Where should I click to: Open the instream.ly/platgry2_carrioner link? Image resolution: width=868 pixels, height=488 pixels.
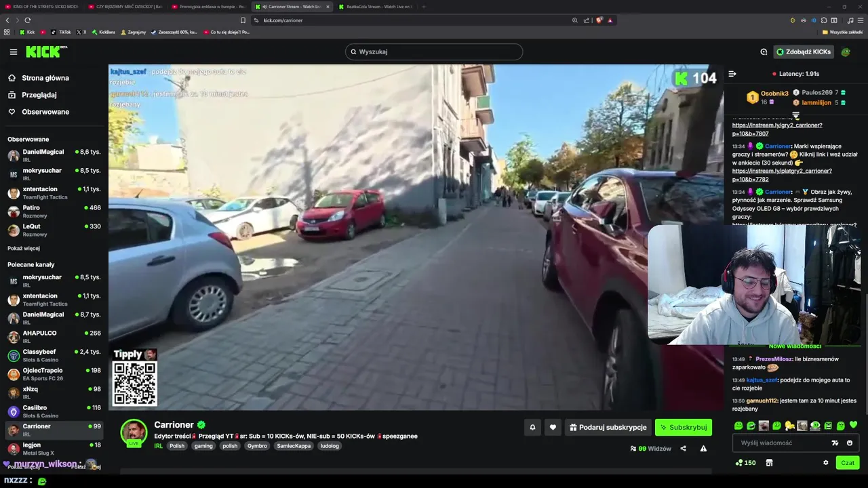pos(782,175)
